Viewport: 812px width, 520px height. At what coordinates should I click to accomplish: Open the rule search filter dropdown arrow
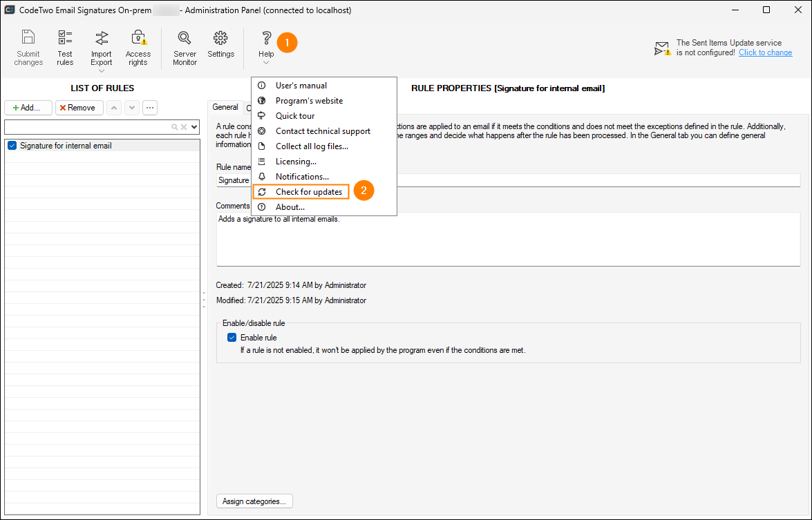(x=194, y=127)
